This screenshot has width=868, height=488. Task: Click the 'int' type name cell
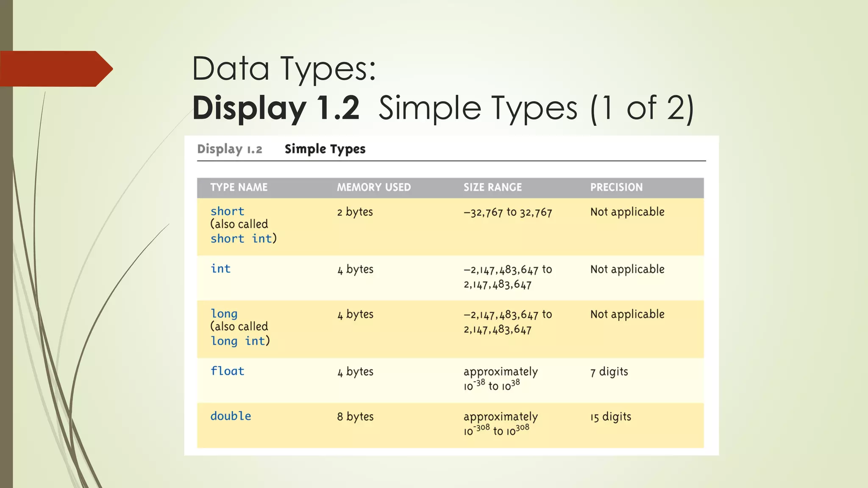(220, 269)
